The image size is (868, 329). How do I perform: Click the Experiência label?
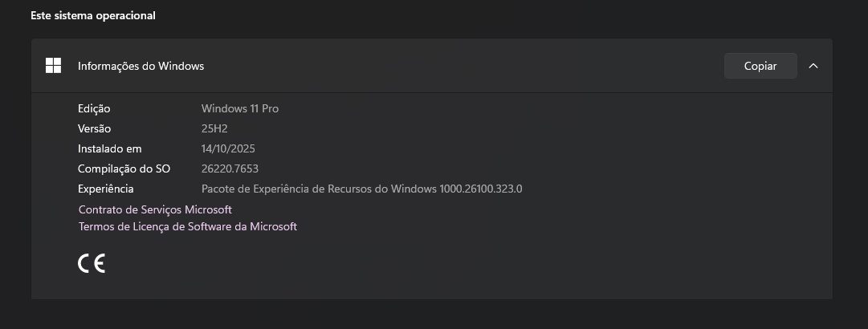(x=105, y=189)
